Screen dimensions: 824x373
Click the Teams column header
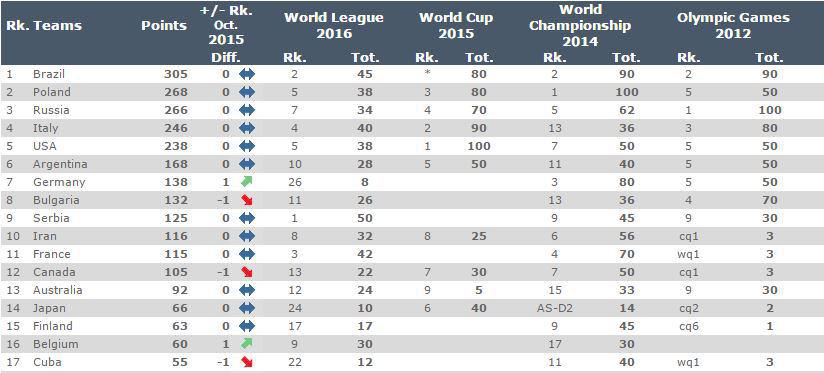57,25
